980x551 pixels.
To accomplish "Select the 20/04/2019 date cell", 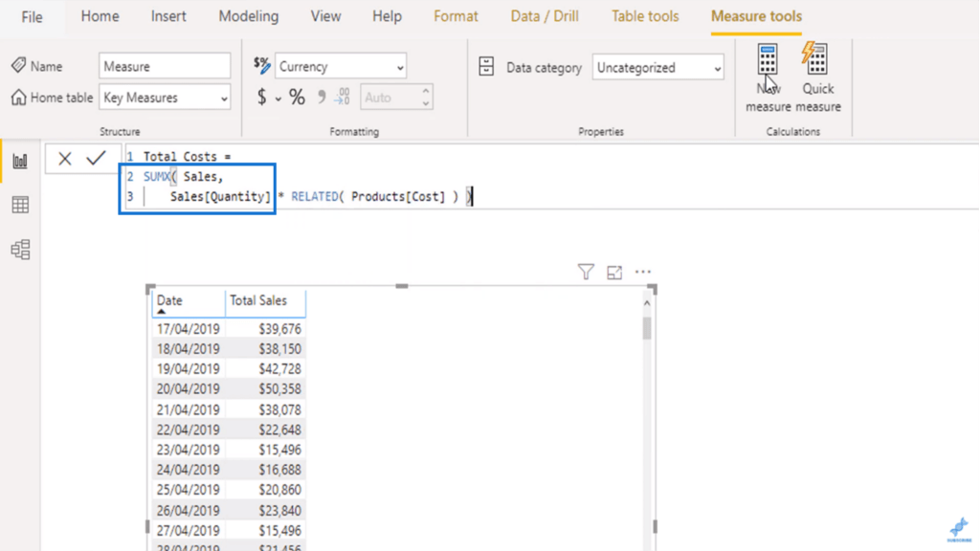I will click(x=189, y=388).
